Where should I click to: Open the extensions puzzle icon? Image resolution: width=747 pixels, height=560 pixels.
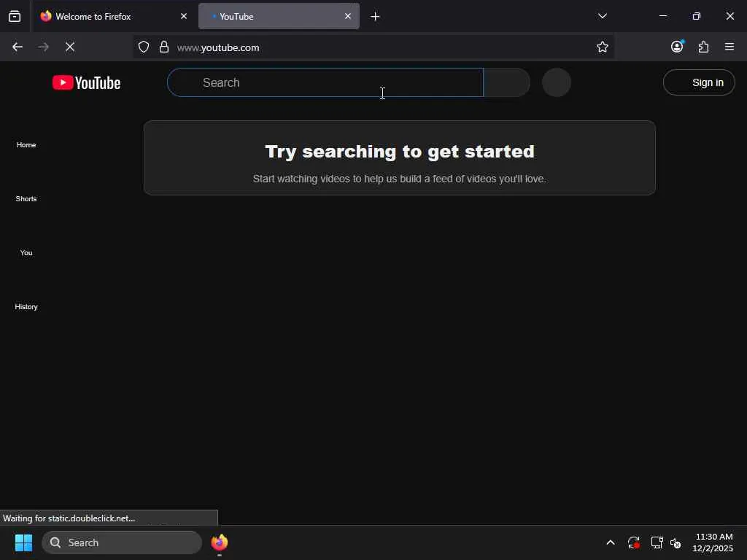pyautogui.click(x=703, y=47)
